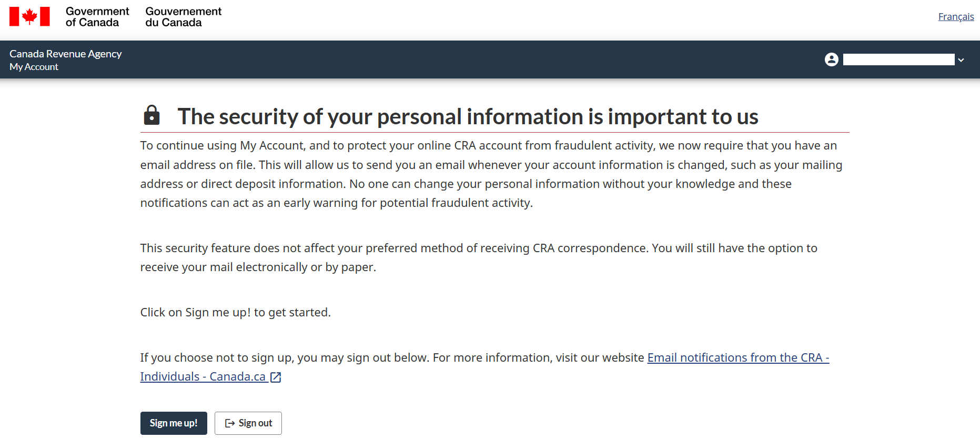
Task: Switch language using the Français link
Action: [956, 17]
